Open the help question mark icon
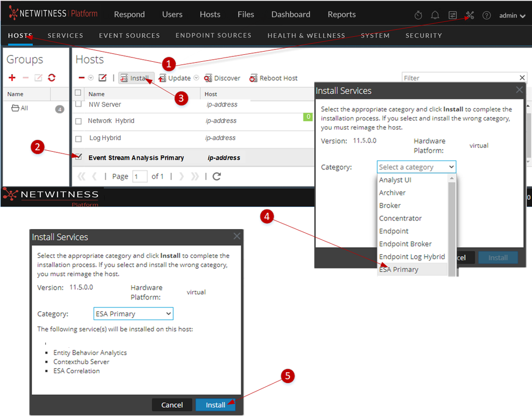Image resolution: width=532 pixels, height=416 pixels. 486,15
